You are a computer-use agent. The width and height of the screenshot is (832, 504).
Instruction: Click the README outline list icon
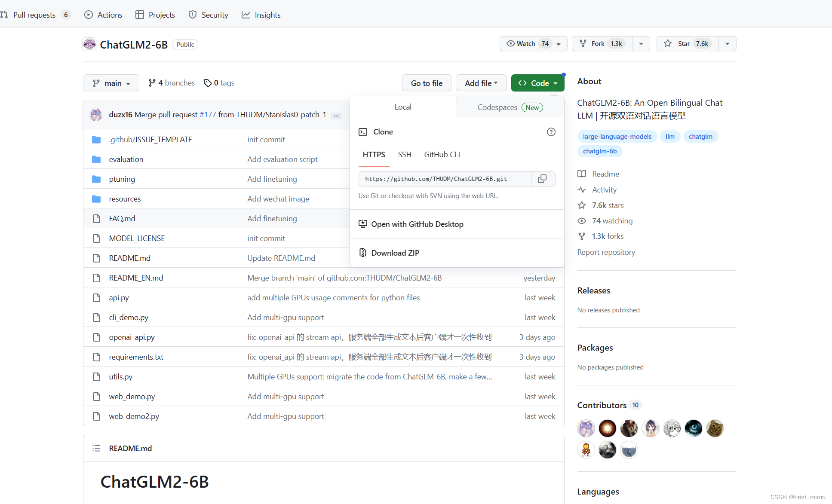tap(96, 448)
